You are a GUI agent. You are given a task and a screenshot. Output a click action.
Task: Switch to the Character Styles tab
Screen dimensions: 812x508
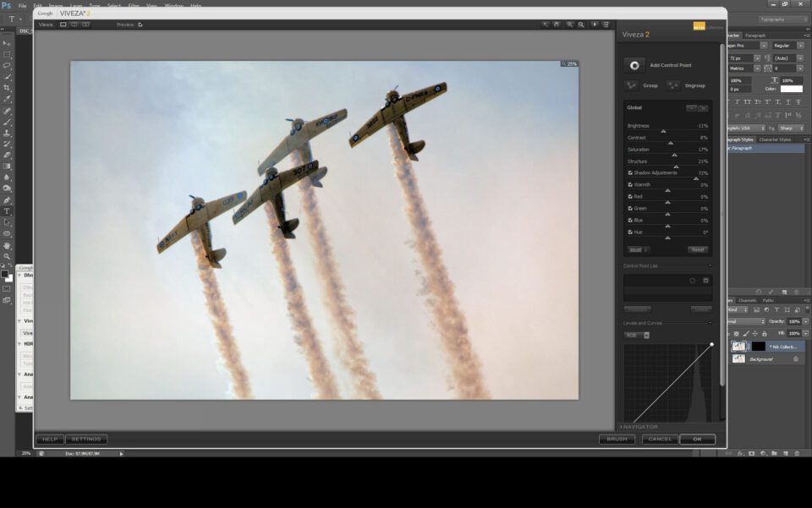[775, 139]
